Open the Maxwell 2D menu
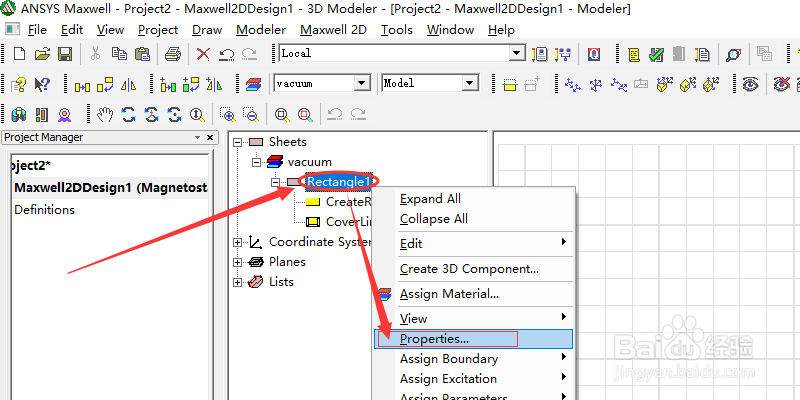The image size is (800, 400). (333, 30)
